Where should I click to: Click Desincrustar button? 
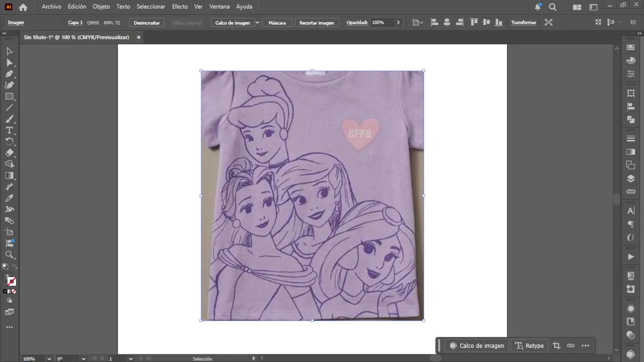tap(147, 23)
